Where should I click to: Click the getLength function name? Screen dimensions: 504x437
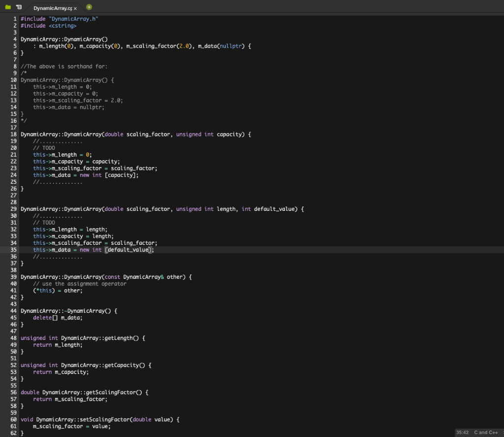point(118,338)
